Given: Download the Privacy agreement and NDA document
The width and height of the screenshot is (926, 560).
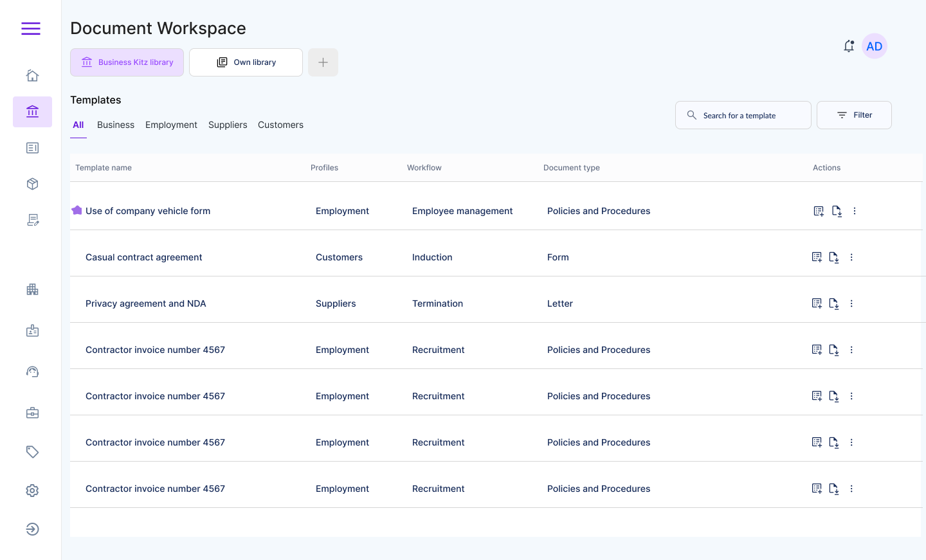Looking at the screenshot, I should (x=834, y=303).
